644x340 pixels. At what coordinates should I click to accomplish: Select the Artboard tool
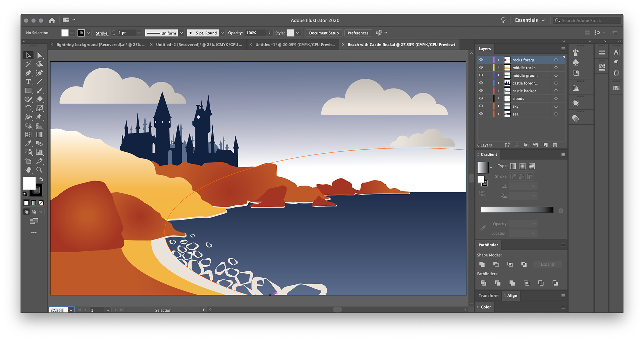[x=29, y=161]
